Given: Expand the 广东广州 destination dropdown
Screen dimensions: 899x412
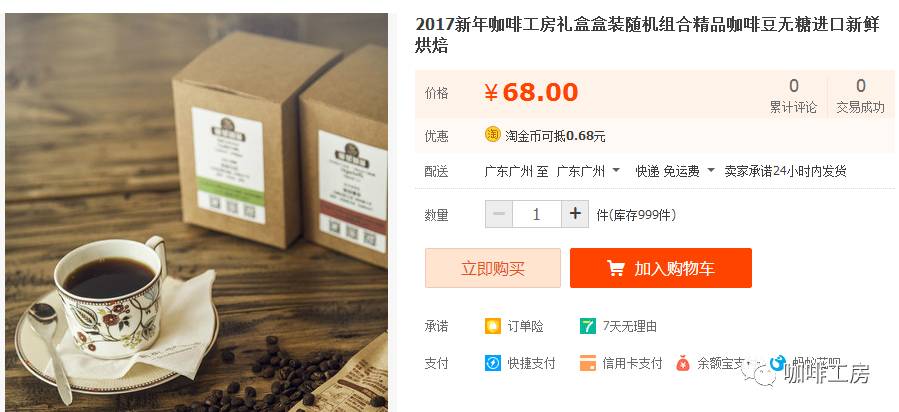Looking at the screenshot, I should (x=588, y=171).
